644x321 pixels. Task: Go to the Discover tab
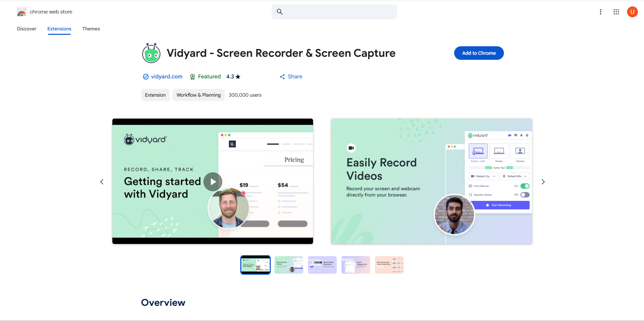(x=27, y=29)
